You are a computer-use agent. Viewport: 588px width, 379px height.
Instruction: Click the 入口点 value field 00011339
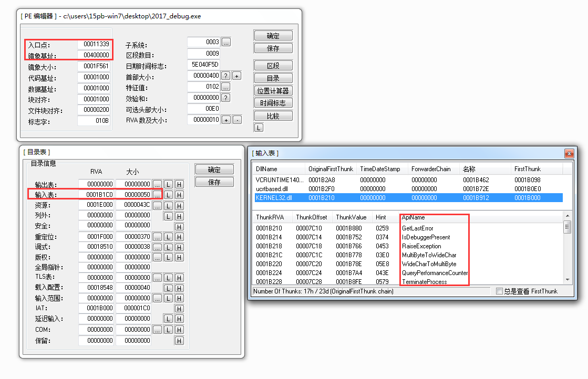click(x=94, y=44)
